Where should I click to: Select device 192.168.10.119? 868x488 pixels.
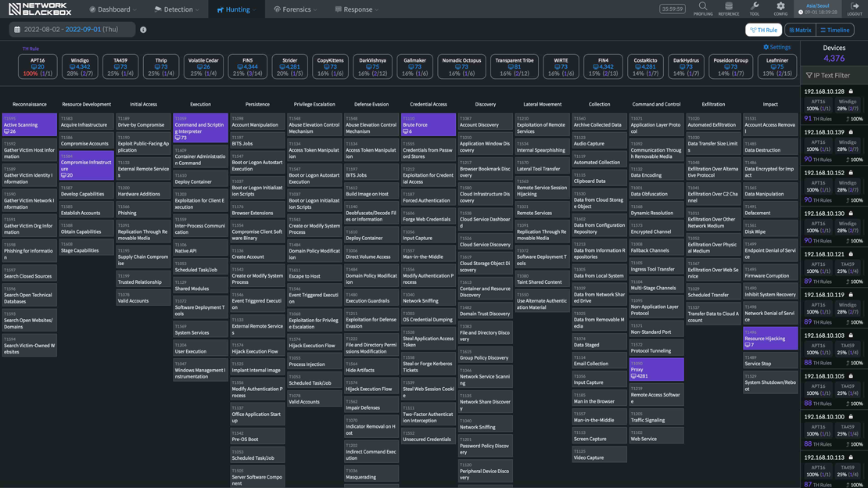pyautogui.click(x=834, y=309)
